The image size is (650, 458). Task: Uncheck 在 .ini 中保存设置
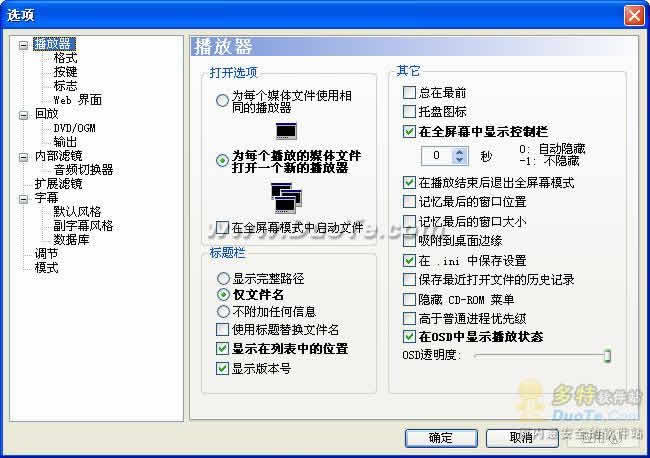(409, 260)
